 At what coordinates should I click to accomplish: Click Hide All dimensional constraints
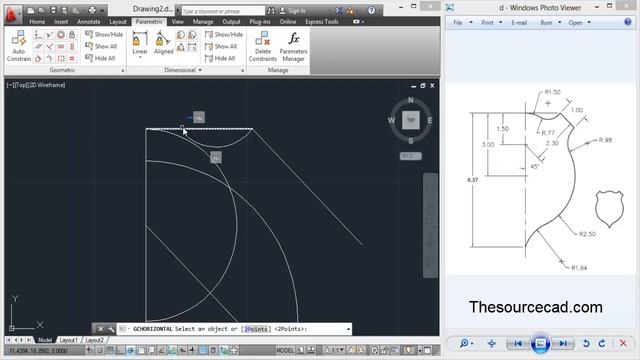(x=220, y=58)
